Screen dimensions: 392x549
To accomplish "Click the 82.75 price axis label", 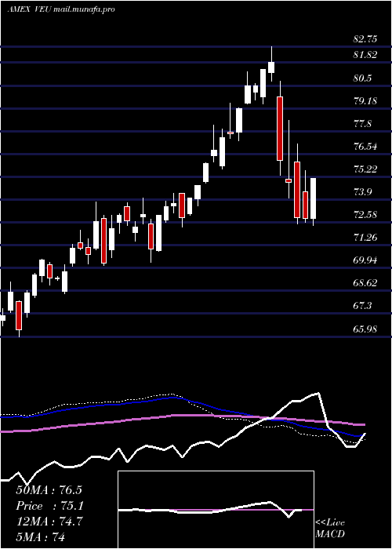I will point(365,39).
